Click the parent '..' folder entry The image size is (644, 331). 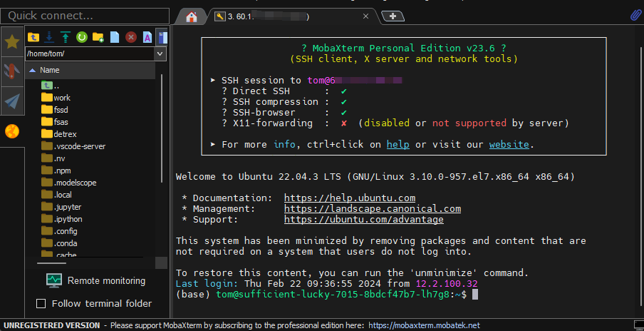(51, 86)
